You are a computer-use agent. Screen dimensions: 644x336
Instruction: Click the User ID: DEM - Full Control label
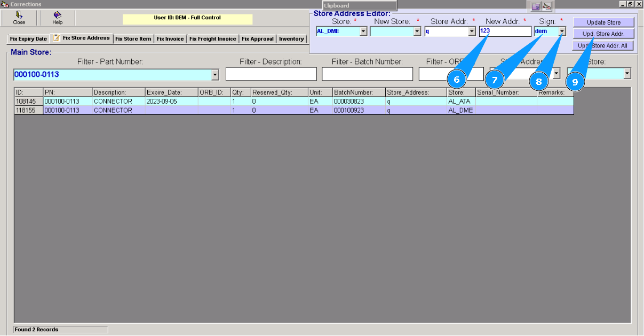coord(187,18)
